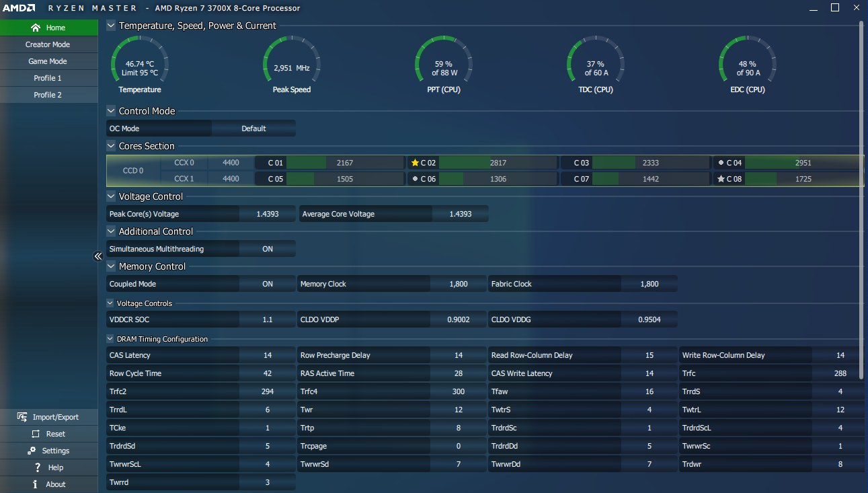Collapse the Voltage Controls subsection
This screenshot has width=868, height=493.
click(110, 303)
